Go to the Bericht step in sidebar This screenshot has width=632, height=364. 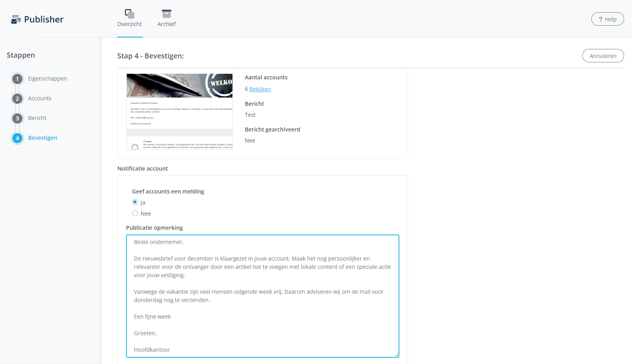point(37,118)
